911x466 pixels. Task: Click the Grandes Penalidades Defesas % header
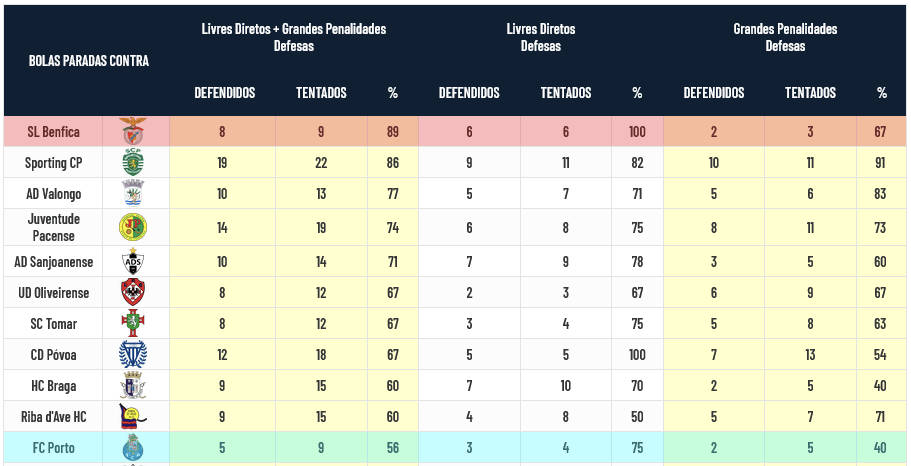(x=882, y=93)
